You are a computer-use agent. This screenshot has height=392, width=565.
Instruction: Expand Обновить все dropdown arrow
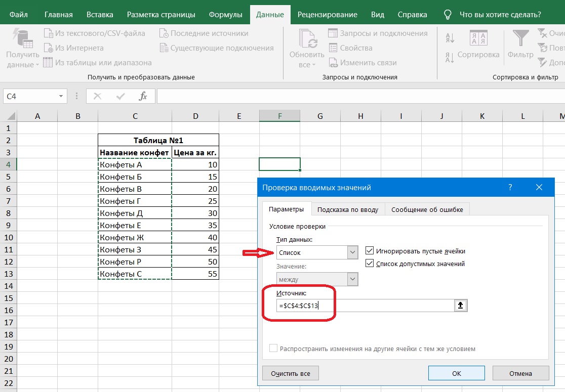(313, 65)
